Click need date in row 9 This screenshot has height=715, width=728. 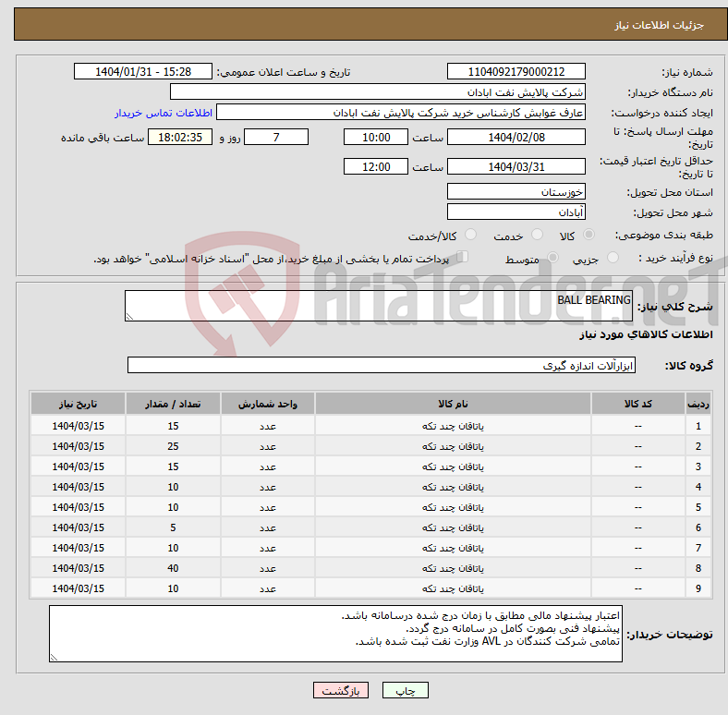pos(78,588)
